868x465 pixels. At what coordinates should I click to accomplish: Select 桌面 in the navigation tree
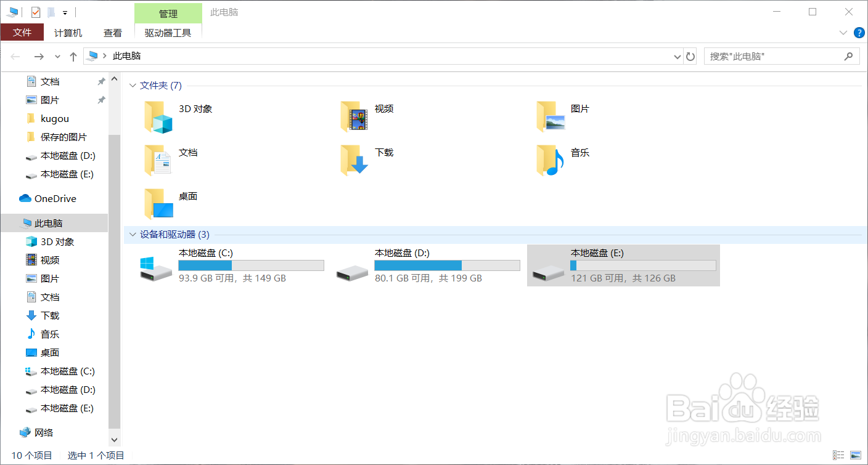click(x=43, y=352)
